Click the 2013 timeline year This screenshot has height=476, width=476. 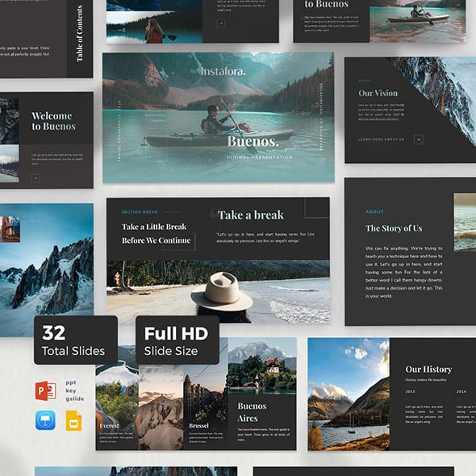pyautogui.click(x=410, y=391)
